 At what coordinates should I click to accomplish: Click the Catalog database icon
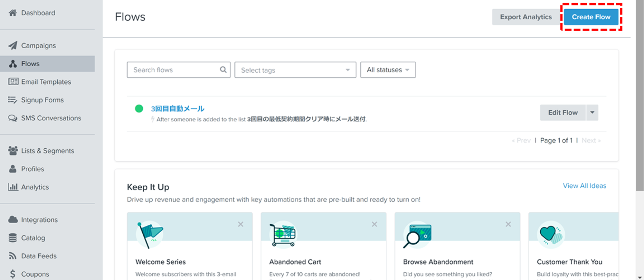click(x=13, y=238)
